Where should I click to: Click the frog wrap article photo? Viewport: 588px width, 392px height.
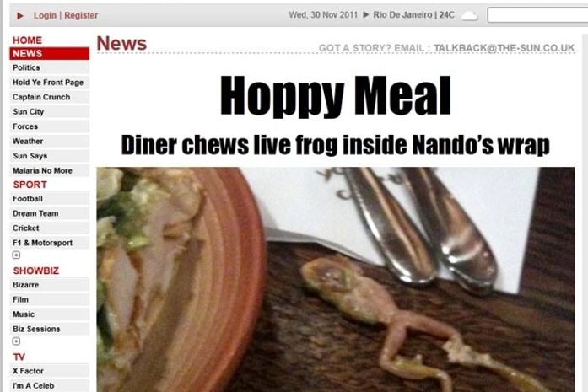click(336, 280)
